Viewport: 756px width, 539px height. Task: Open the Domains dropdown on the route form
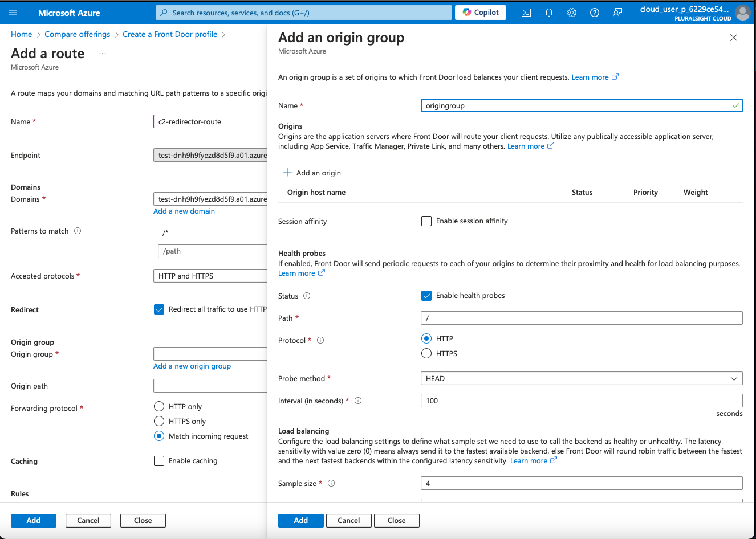tap(210, 199)
